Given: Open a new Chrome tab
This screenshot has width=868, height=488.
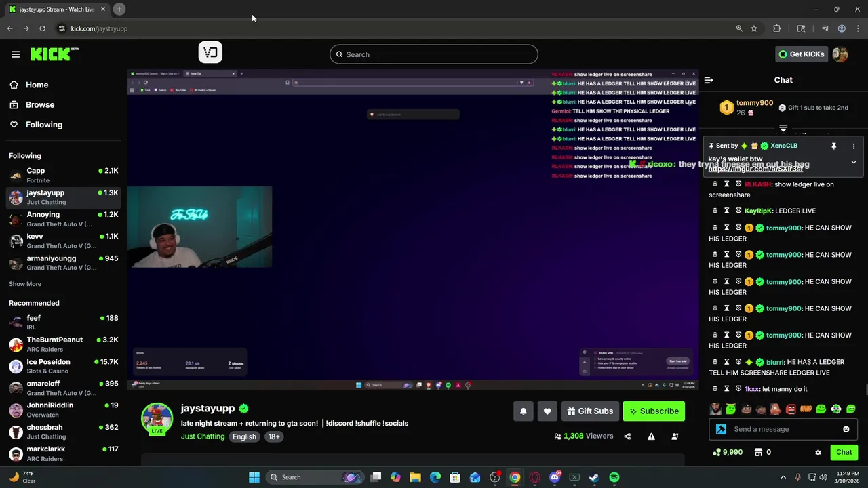Looking at the screenshot, I should 119,9.
